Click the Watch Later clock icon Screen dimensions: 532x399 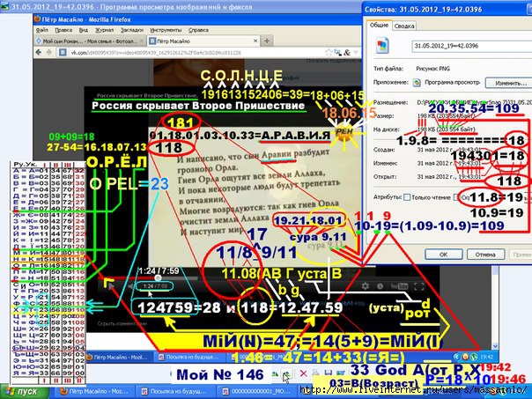pos(381,286)
